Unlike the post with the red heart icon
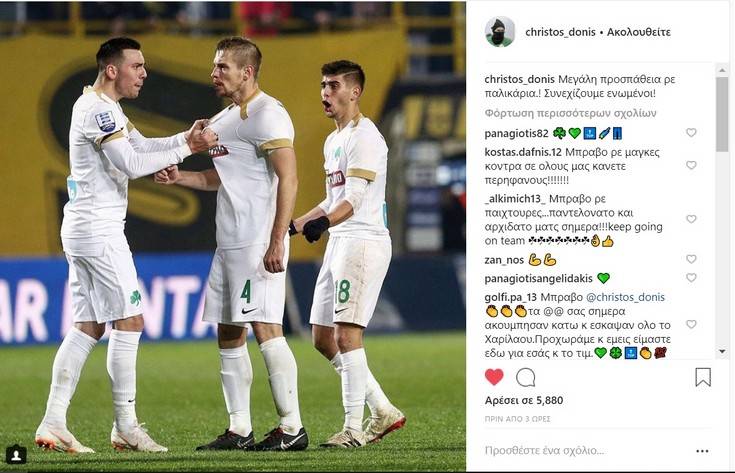The width and height of the screenshot is (735, 473). (x=494, y=377)
